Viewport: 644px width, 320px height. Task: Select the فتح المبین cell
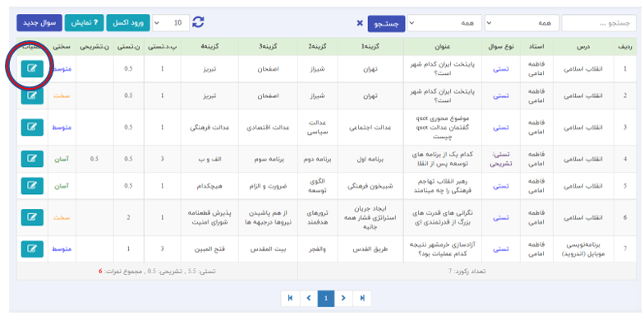209,248
